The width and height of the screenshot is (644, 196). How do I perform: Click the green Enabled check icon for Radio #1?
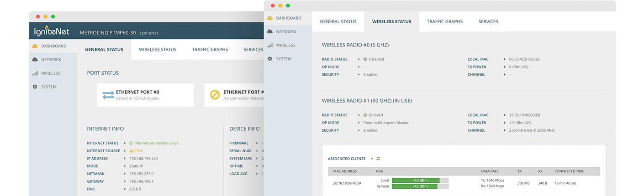[365, 115]
